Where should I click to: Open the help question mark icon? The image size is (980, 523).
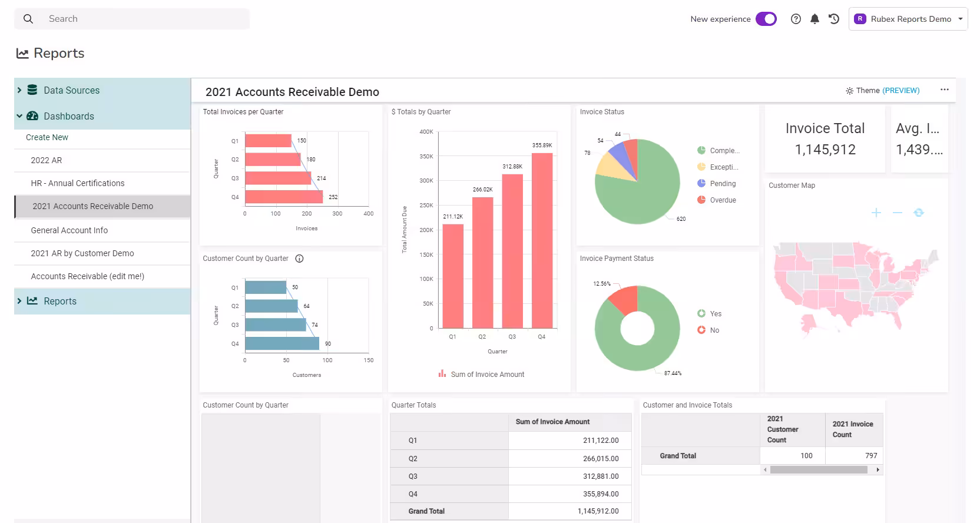point(796,19)
